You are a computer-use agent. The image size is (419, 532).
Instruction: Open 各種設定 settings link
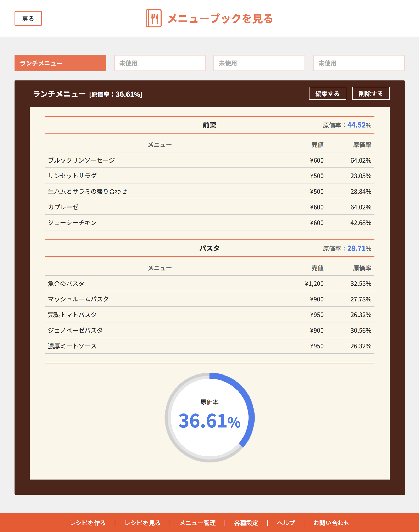tap(246, 523)
